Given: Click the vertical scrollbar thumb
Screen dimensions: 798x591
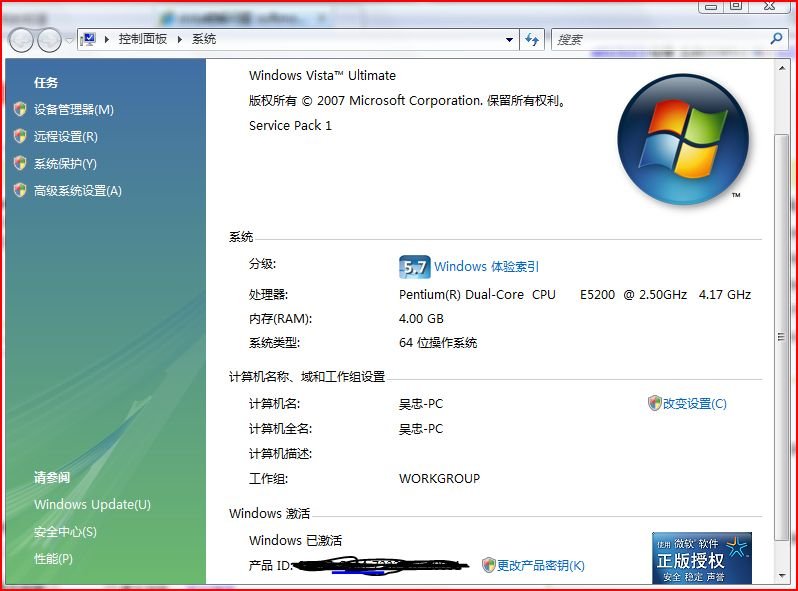Looking at the screenshot, I should tap(781, 337).
